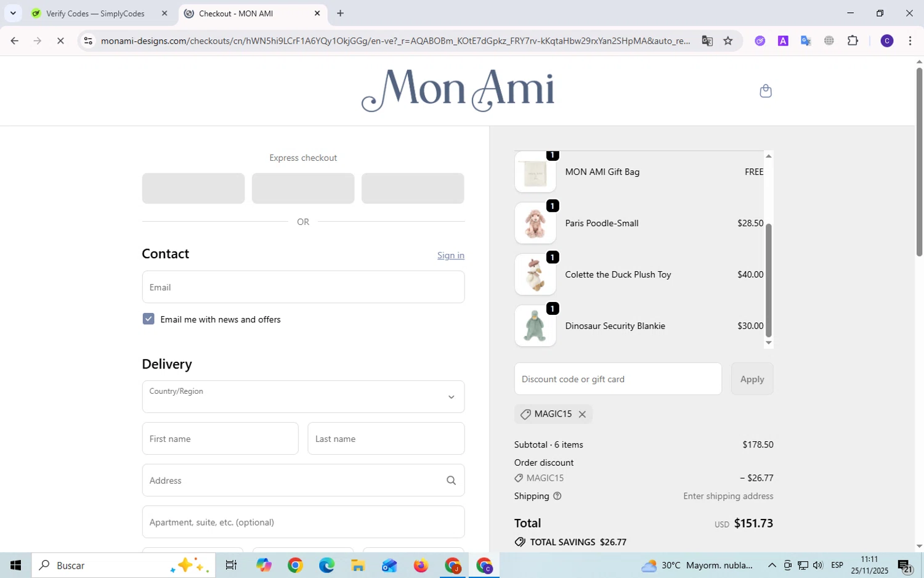Open Firefox from the taskbar
924x578 pixels.
421,565
